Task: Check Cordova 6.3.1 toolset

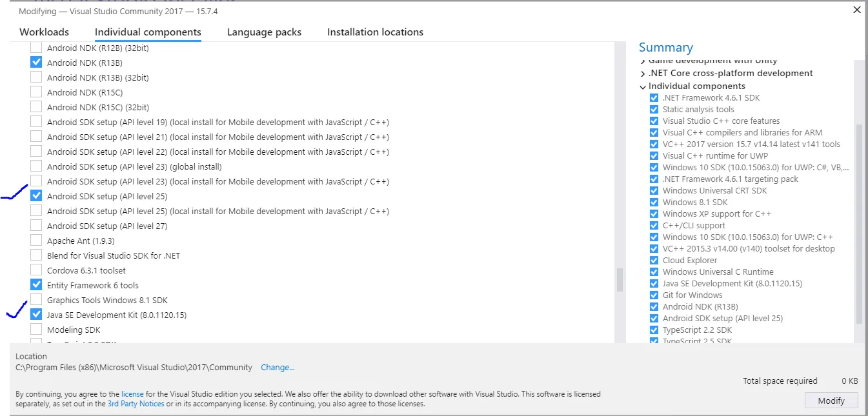Action: click(x=36, y=270)
